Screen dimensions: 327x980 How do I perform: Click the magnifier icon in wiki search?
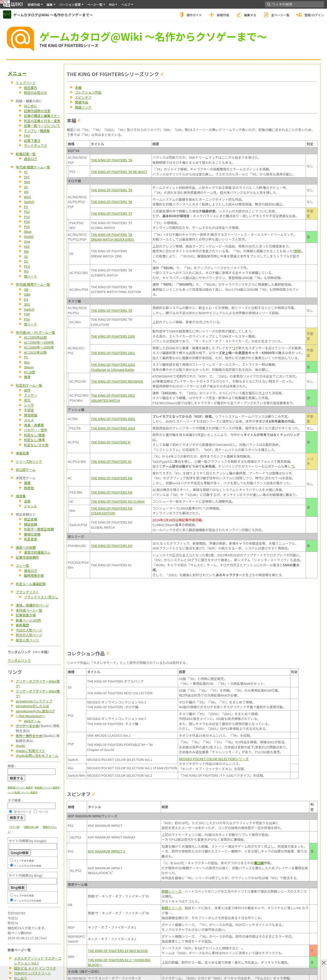point(268,5)
